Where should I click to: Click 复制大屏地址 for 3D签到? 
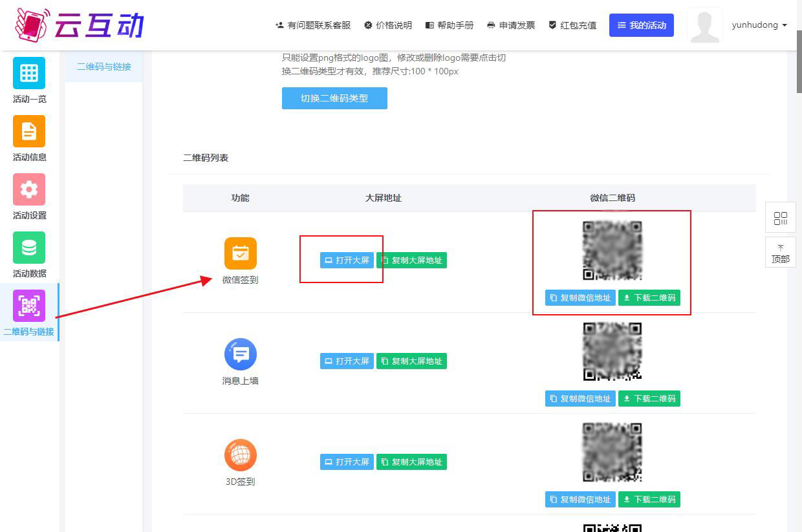411,462
